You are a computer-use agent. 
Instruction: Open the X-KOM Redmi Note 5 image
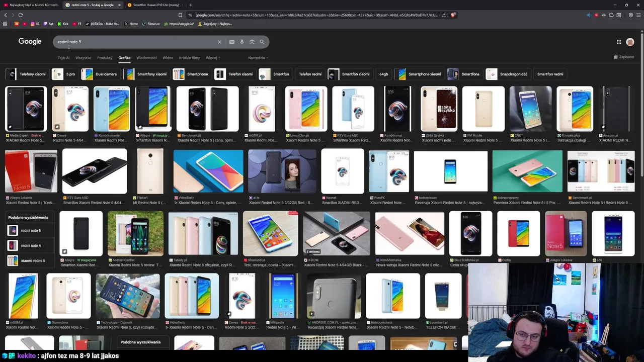tap(337, 233)
